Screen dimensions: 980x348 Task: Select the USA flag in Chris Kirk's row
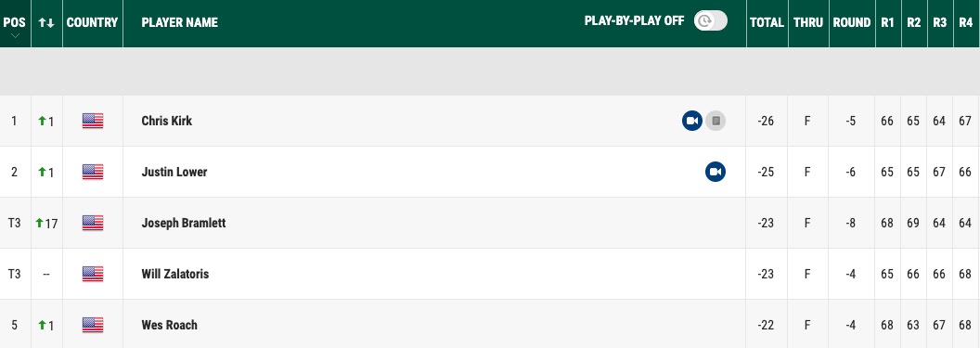coord(93,121)
